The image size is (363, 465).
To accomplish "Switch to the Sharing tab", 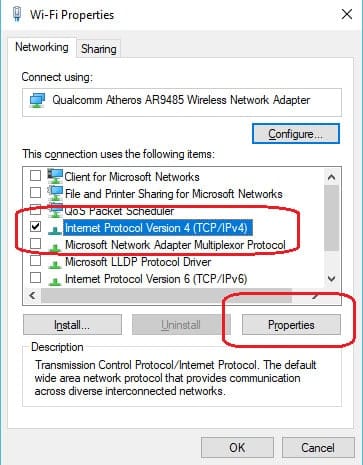I will [99, 49].
